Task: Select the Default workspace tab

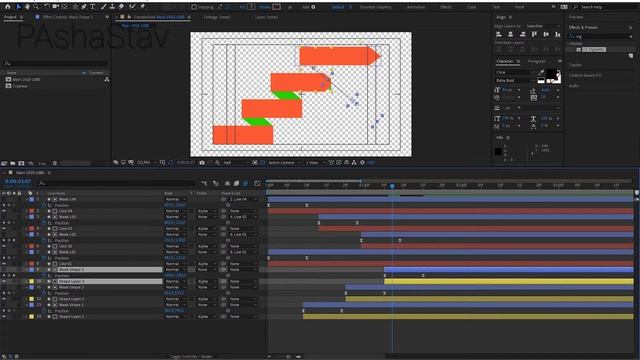Action: coord(338,7)
